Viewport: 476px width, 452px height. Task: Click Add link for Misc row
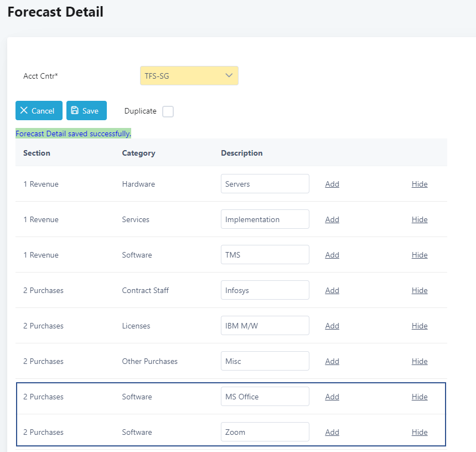(x=332, y=361)
